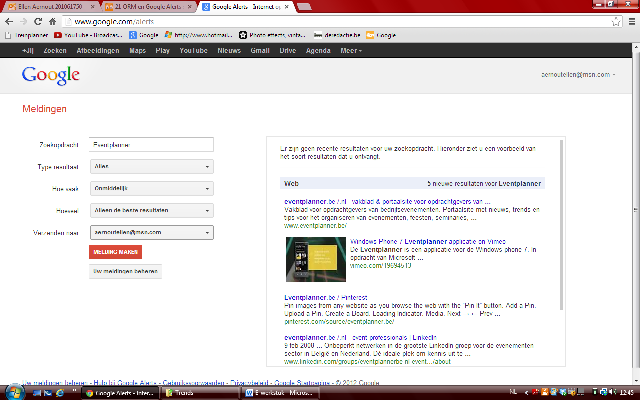Viewport: 640px width, 400px height.
Task: Click the Google logo
Action: pyautogui.click(x=50, y=75)
